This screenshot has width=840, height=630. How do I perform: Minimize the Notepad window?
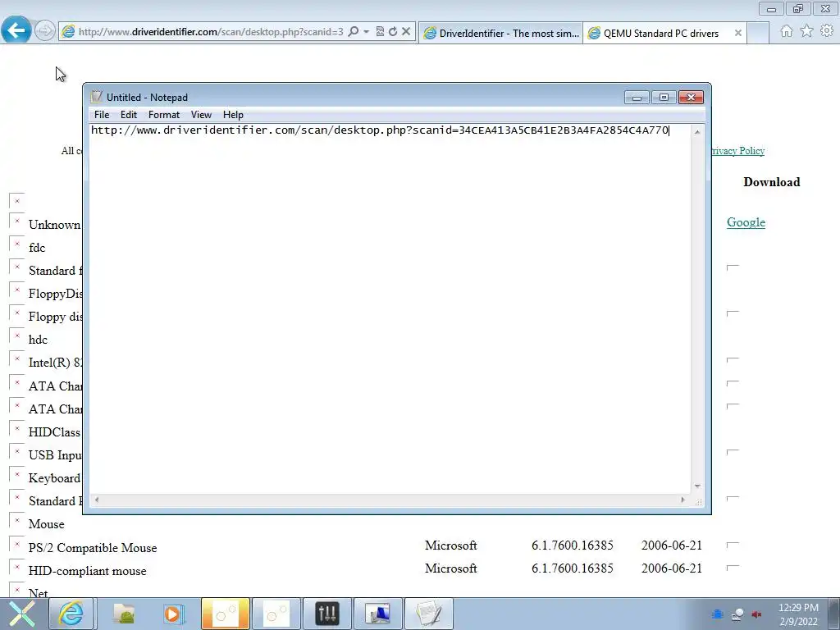tap(637, 97)
